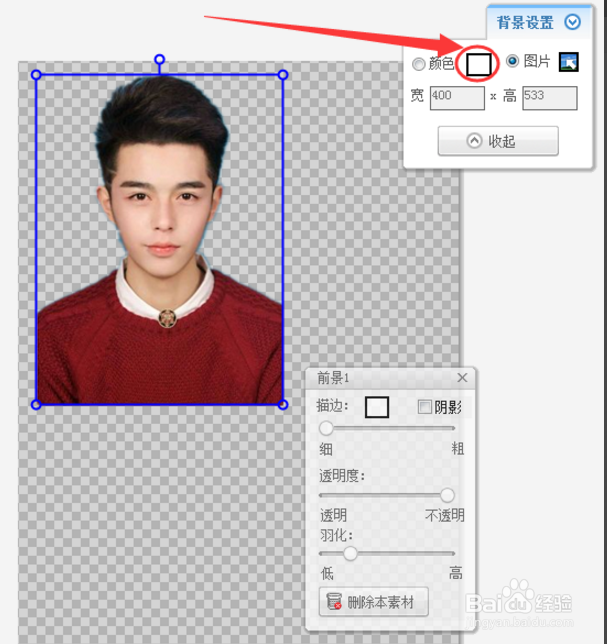Click the 描边 thickness slider handle

[x=326, y=428]
